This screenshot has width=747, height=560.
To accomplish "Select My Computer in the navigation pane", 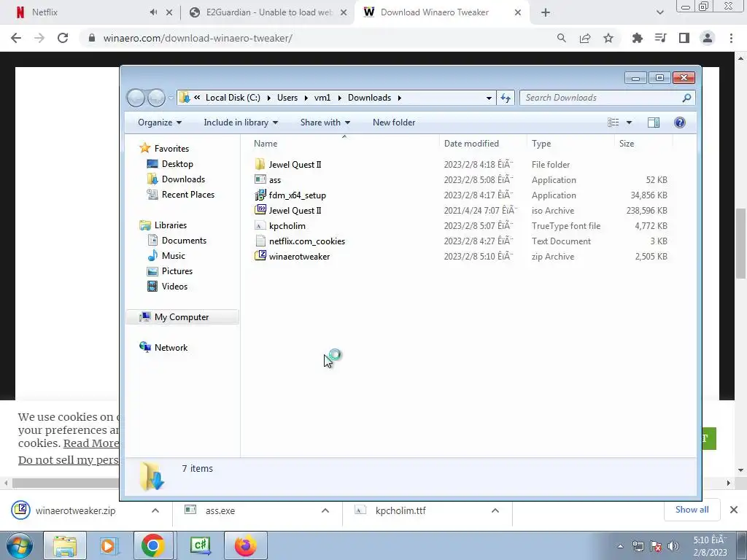I will (x=182, y=317).
